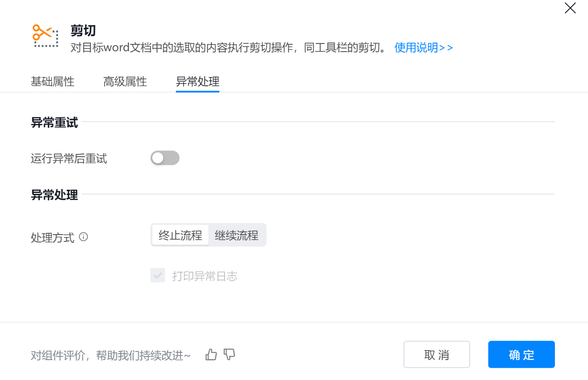Toggle the 运行异常后重试 switch
Screen dimensions: 588x380
coord(165,158)
